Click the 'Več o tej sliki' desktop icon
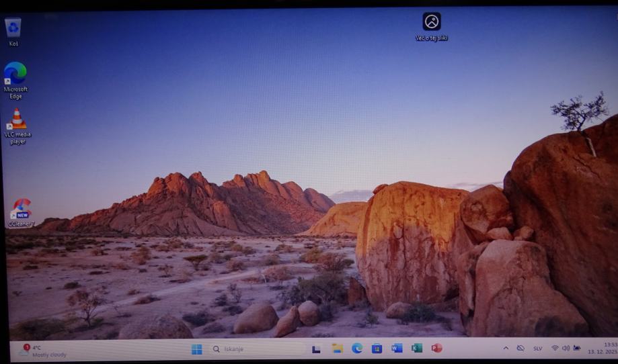Viewport: 618px width, 364px height. point(432,22)
